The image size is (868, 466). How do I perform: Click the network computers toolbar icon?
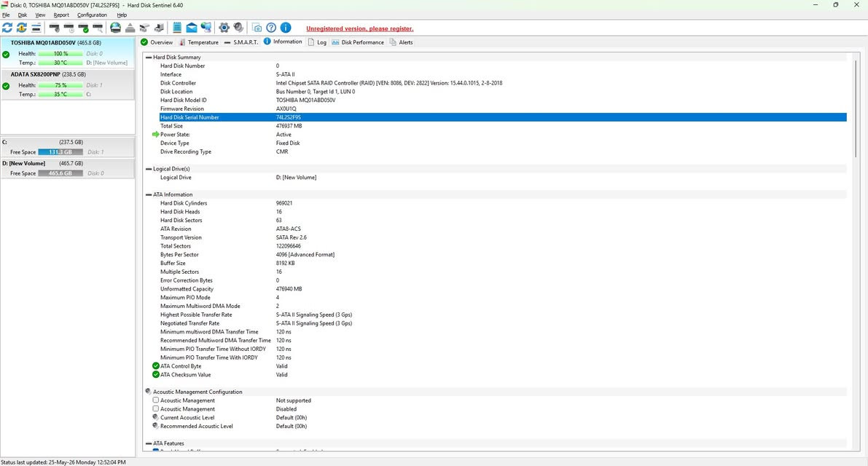pyautogui.click(x=206, y=28)
